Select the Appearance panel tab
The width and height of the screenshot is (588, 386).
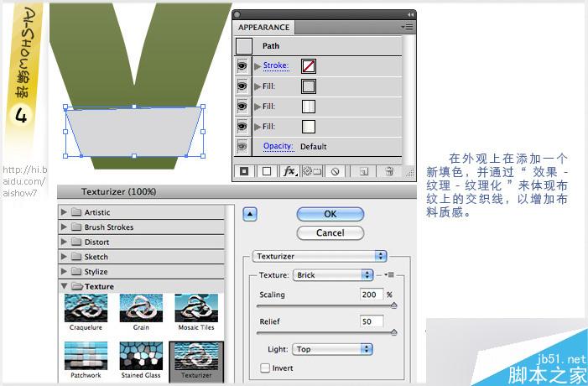(x=264, y=28)
